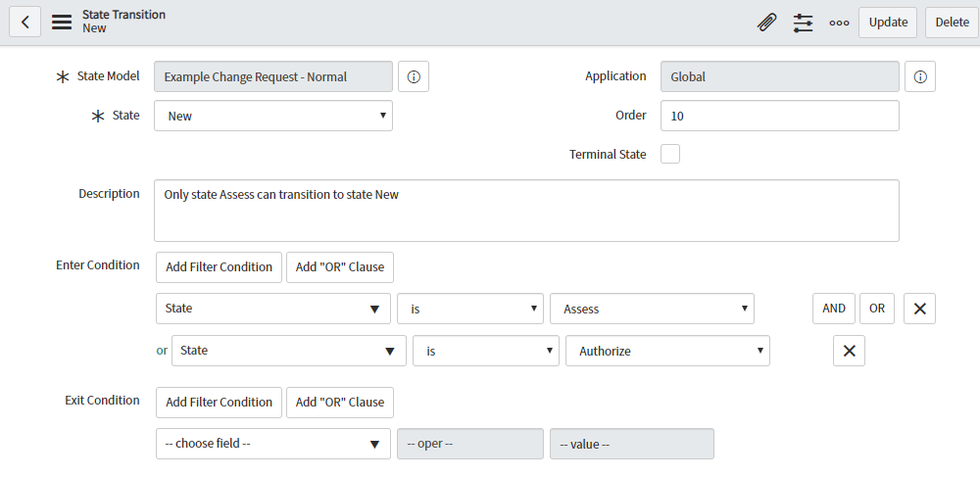Click the Description label

tap(109, 194)
